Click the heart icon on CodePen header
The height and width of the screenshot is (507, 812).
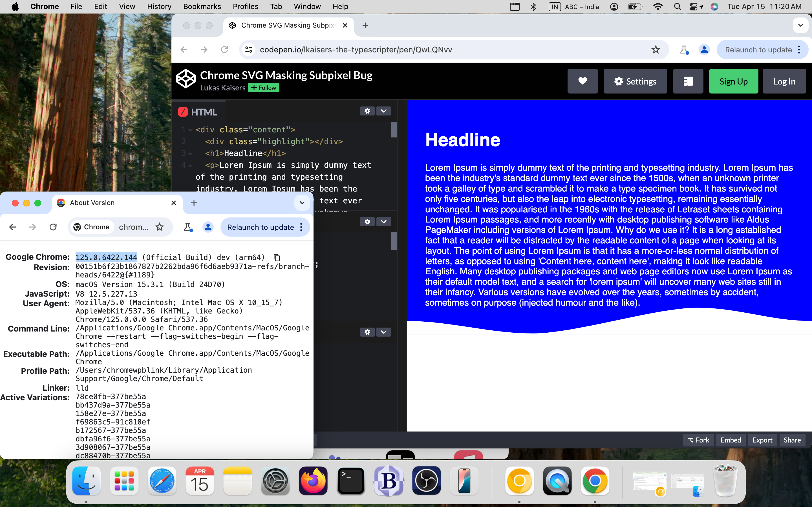pyautogui.click(x=582, y=81)
